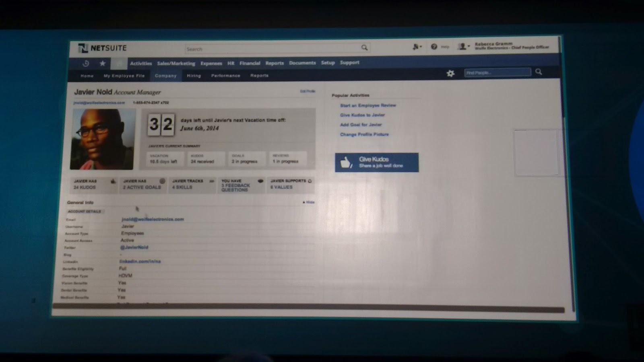Click the thumbs-up icon on the Kudos tab
644x362 pixels.
(x=113, y=181)
